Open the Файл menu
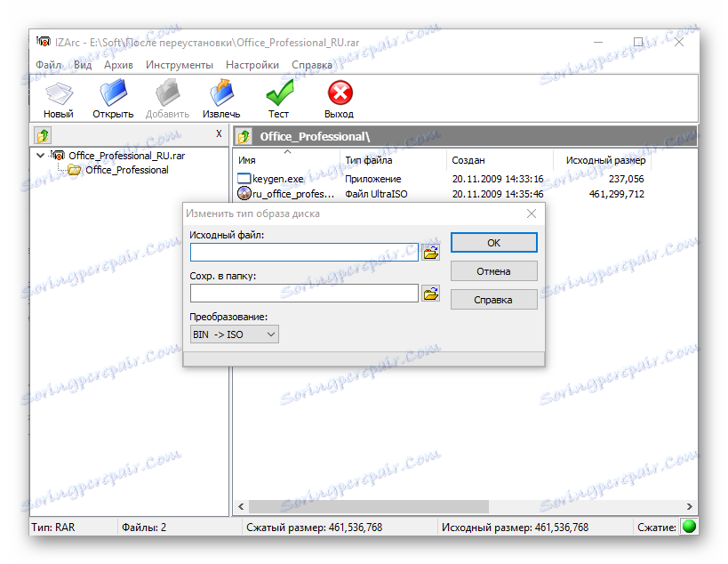This screenshot has width=728, height=564. pyautogui.click(x=48, y=65)
